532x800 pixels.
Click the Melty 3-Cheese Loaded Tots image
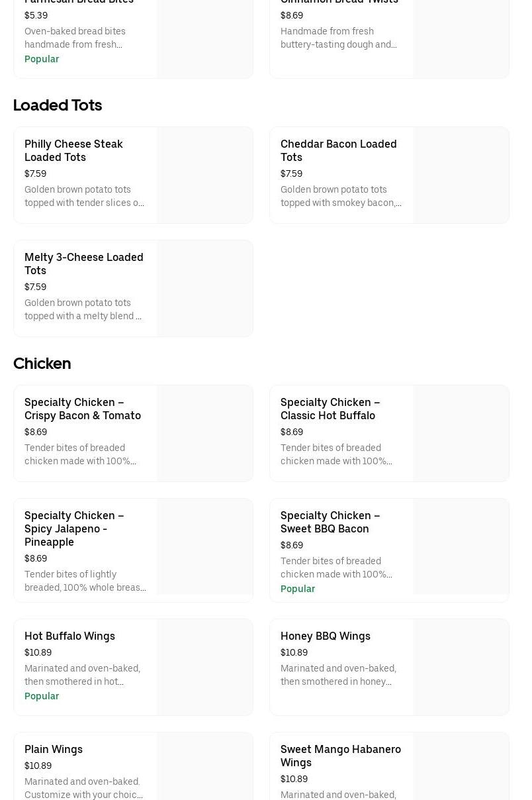(x=204, y=288)
